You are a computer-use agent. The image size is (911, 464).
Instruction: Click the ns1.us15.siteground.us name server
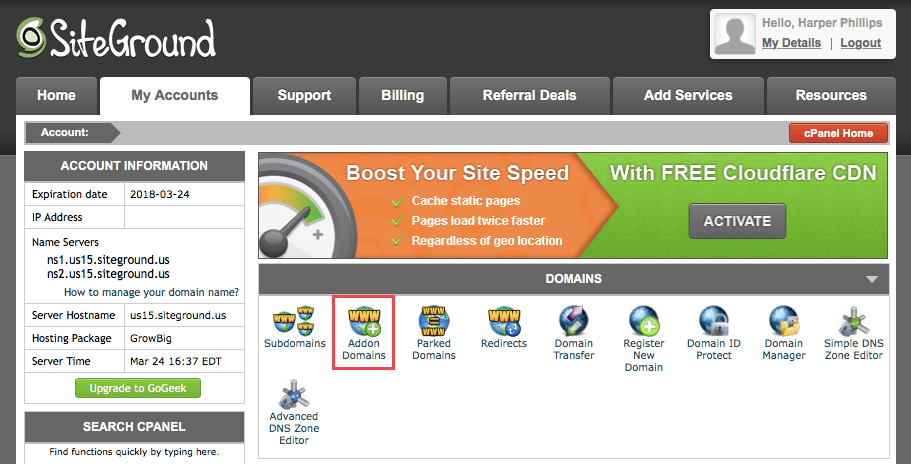pyautogui.click(x=108, y=260)
